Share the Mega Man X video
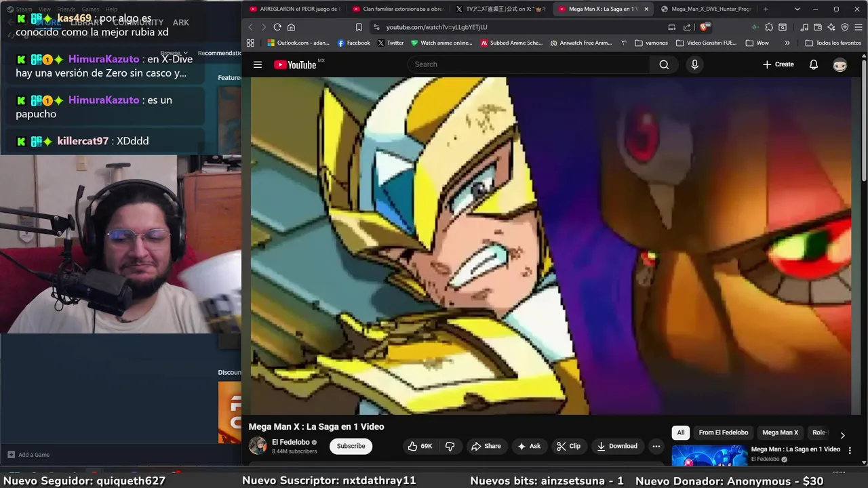The height and width of the screenshot is (488, 868). click(486, 446)
